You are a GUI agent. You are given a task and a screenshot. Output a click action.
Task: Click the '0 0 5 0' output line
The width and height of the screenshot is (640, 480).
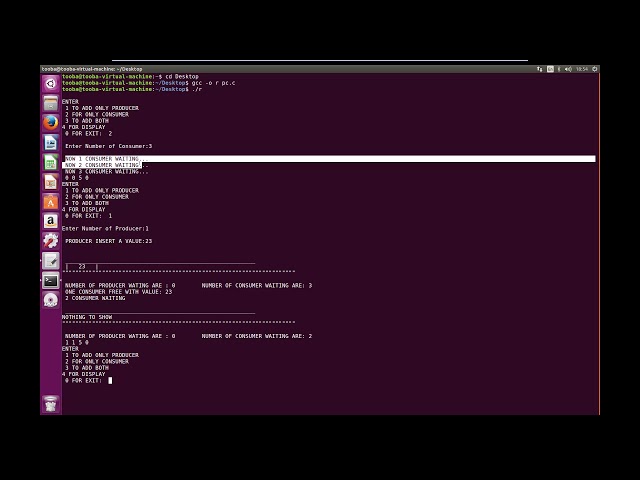pyautogui.click(x=77, y=178)
